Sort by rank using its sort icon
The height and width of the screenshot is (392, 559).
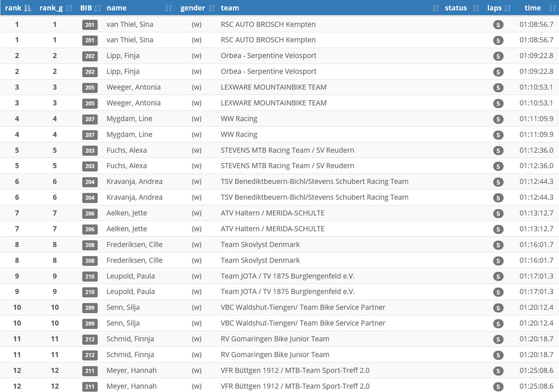click(27, 8)
